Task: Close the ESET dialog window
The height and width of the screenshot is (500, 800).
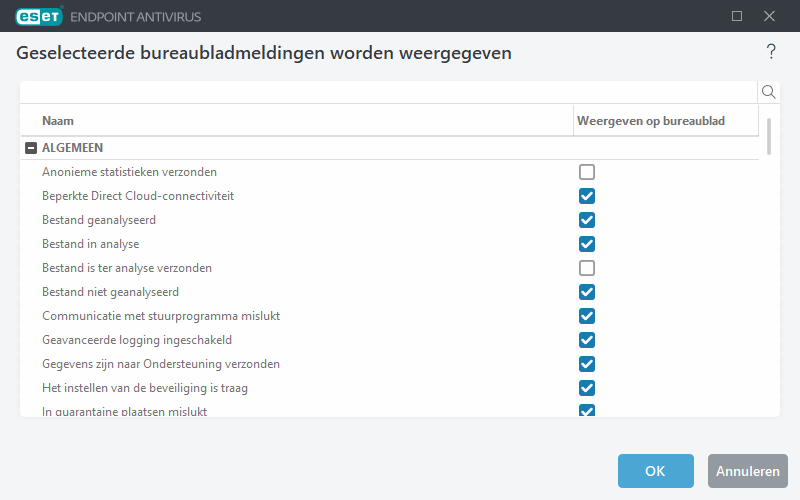Action: [769, 16]
